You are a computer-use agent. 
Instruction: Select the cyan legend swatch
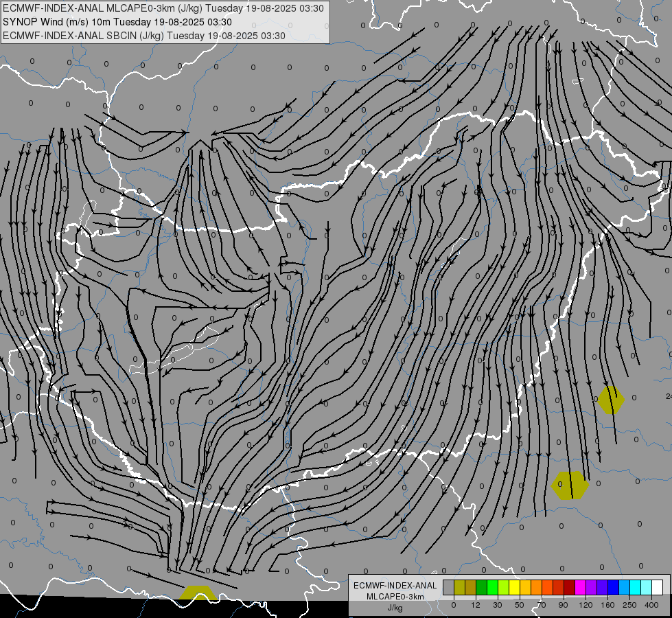[x=635, y=588]
